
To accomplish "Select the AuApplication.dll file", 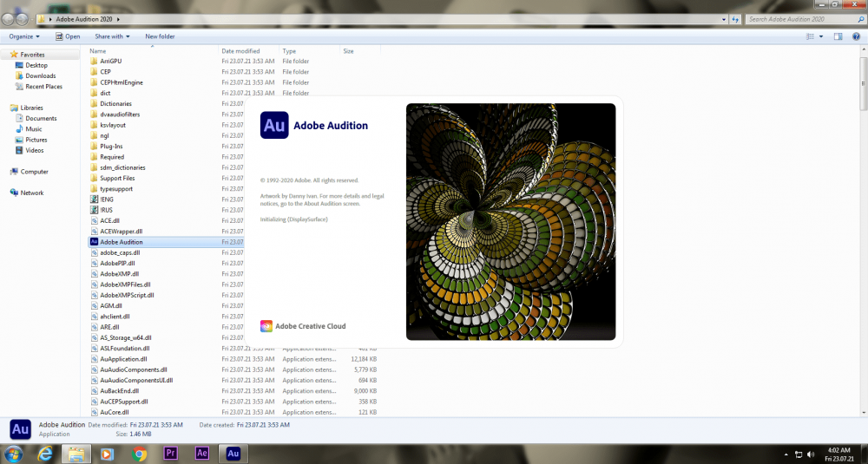I will click(x=122, y=358).
